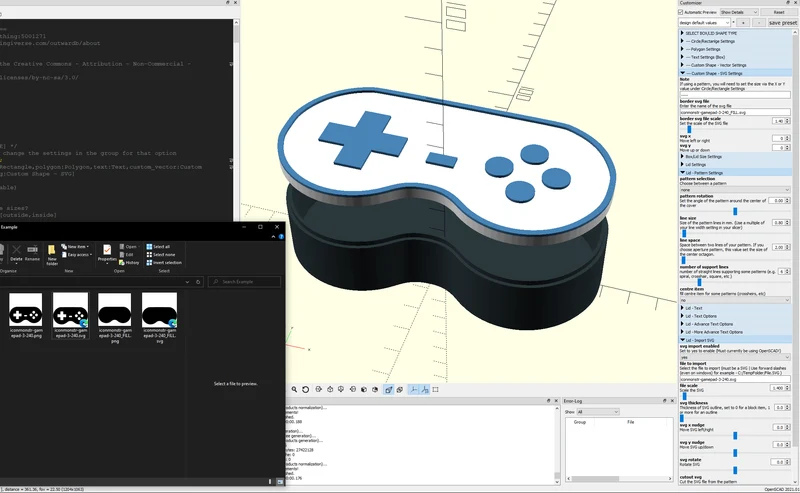800x493 pixels.
Task: Select the gamepad-3-240_FILL.svg file
Action: point(160,317)
